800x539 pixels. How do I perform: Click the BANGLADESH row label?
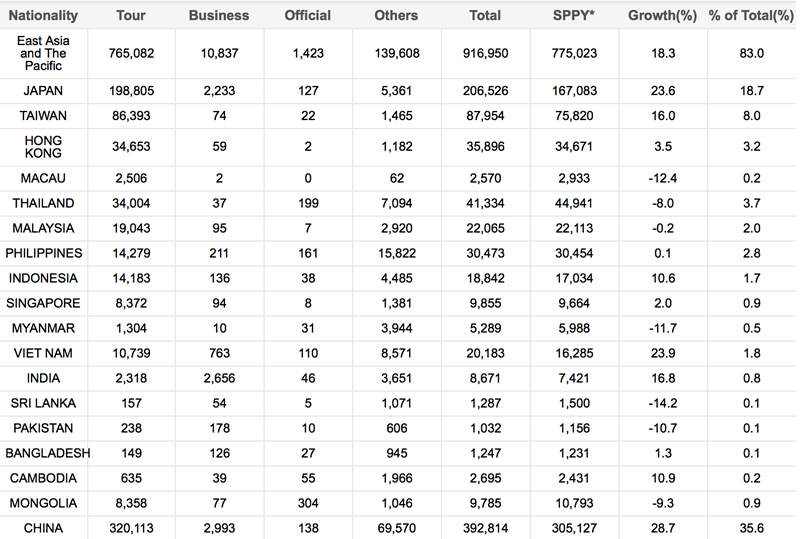point(47,453)
